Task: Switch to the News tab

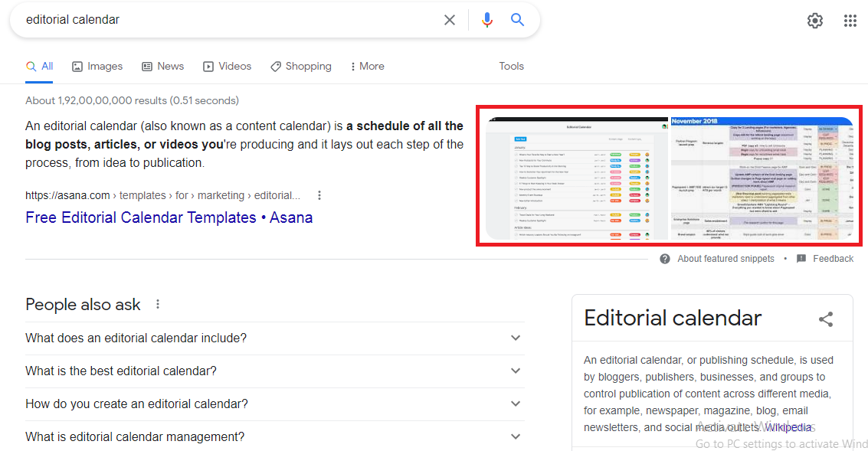Action: coord(162,67)
